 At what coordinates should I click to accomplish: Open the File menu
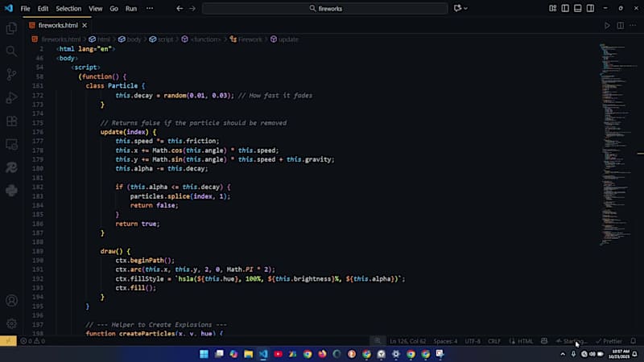pos(25,8)
